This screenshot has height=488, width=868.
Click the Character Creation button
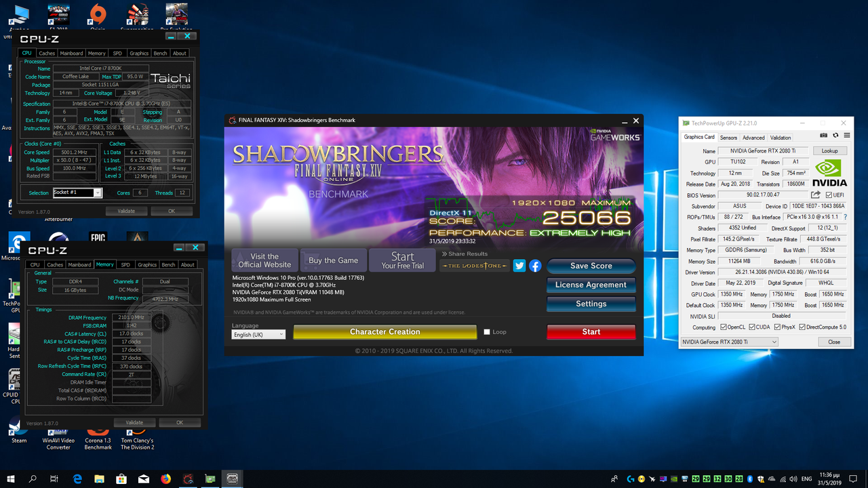tap(384, 332)
